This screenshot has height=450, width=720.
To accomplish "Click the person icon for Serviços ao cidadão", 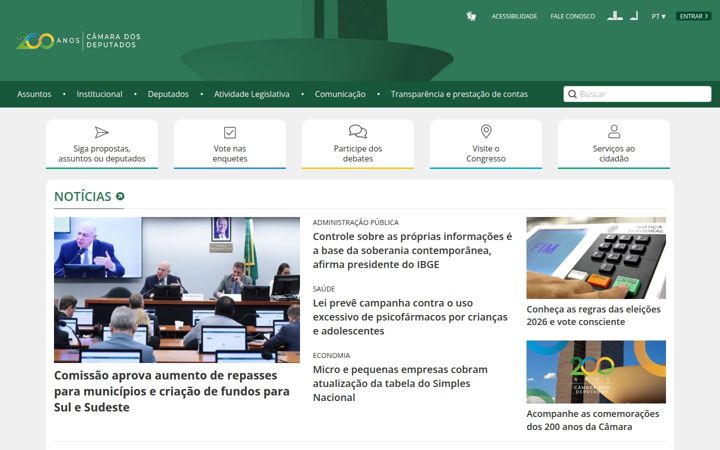I will 614,132.
